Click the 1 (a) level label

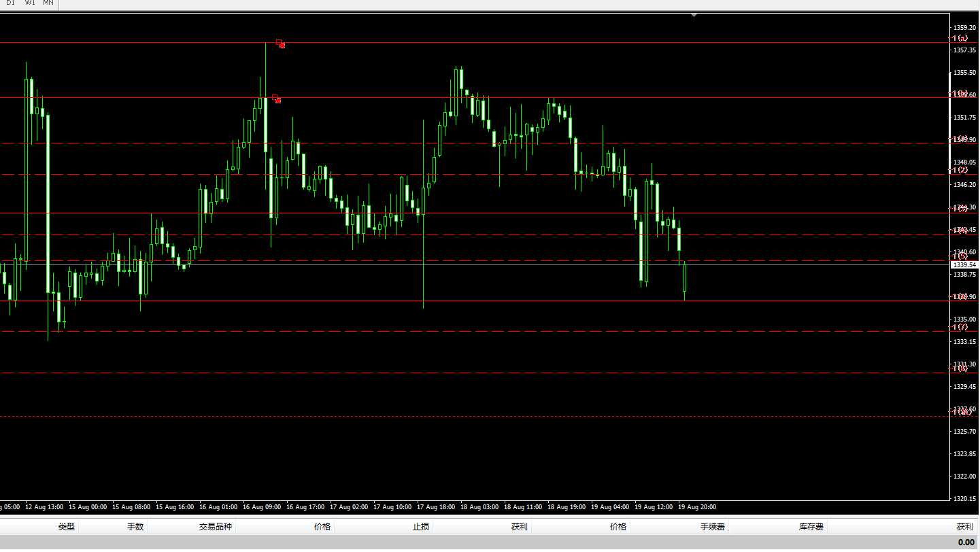pyautogui.click(x=960, y=38)
